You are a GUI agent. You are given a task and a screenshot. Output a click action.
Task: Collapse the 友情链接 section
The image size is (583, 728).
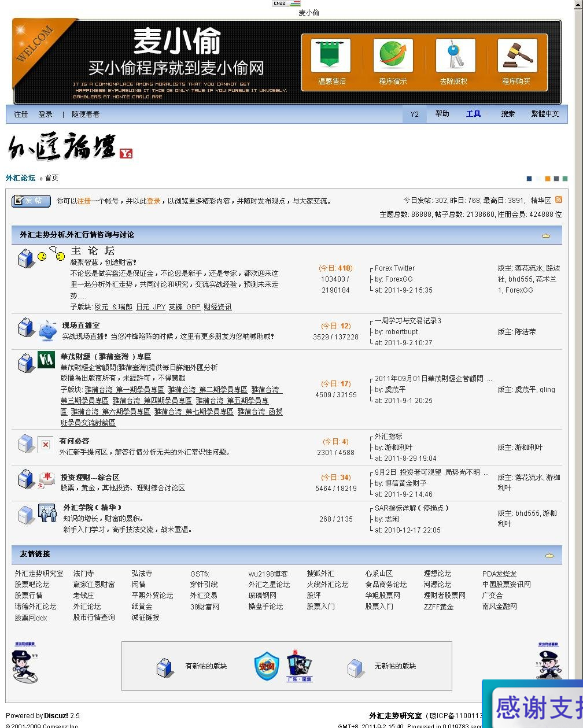point(549,555)
